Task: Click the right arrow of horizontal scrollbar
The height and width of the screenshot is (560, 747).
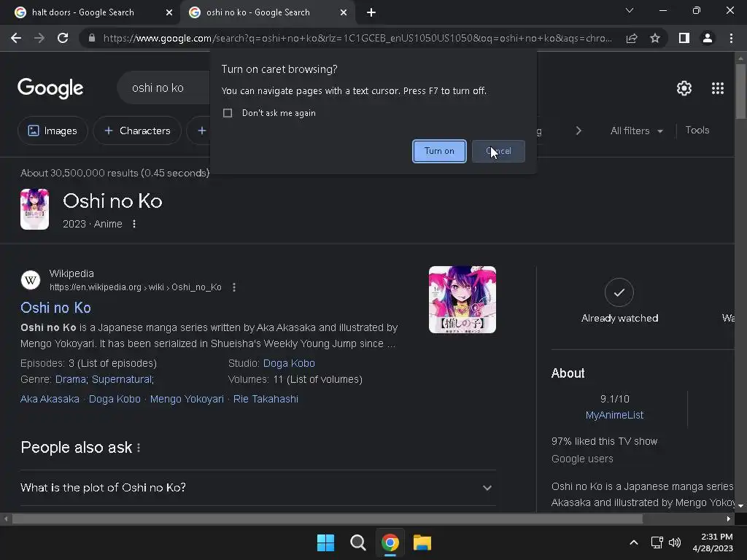Action: (729, 518)
